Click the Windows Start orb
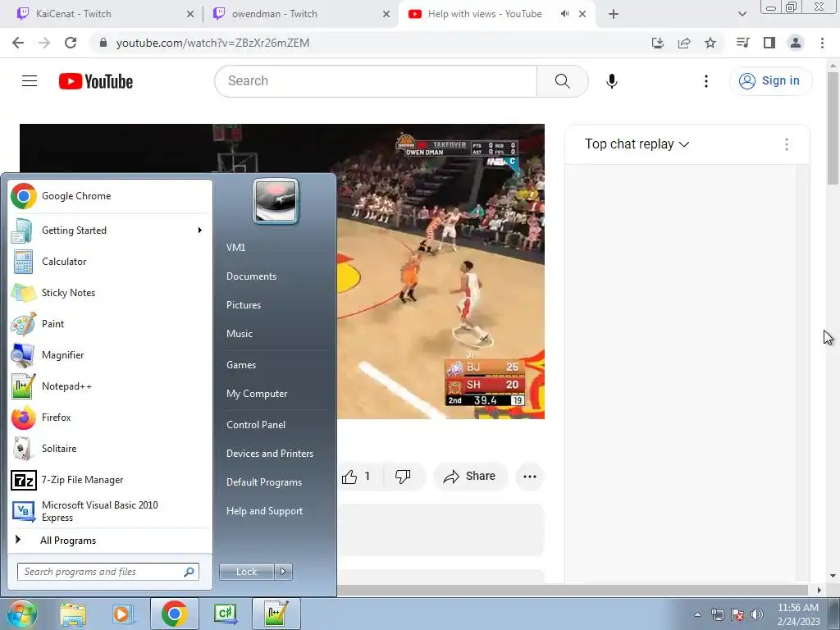Screen dimensions: 840x630 tap(22, 614)
